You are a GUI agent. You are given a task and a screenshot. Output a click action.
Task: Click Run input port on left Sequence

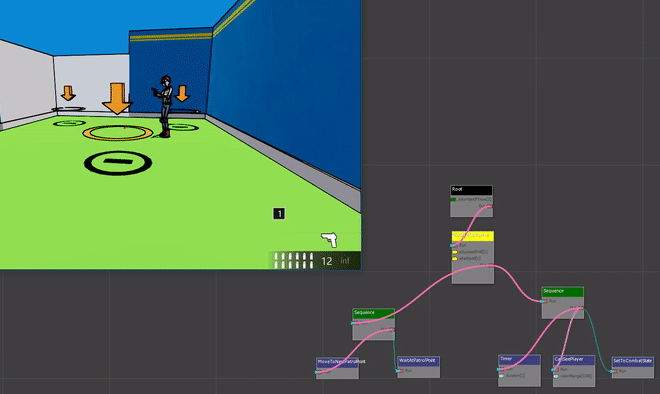pyautogui.click(x=355, y=323)
